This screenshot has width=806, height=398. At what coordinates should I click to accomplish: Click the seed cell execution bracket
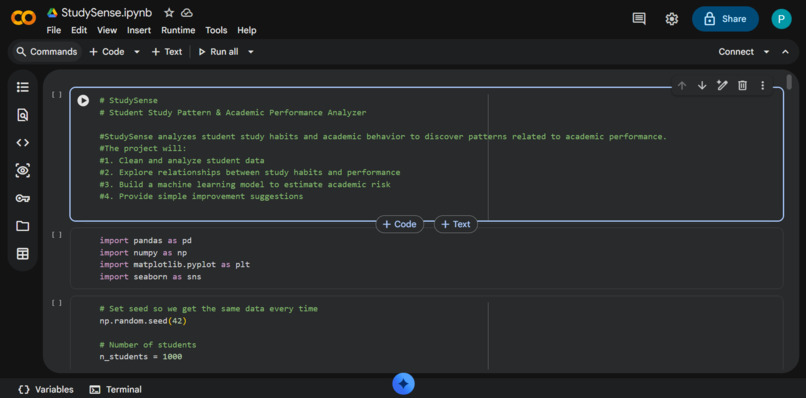pos(57,303)
